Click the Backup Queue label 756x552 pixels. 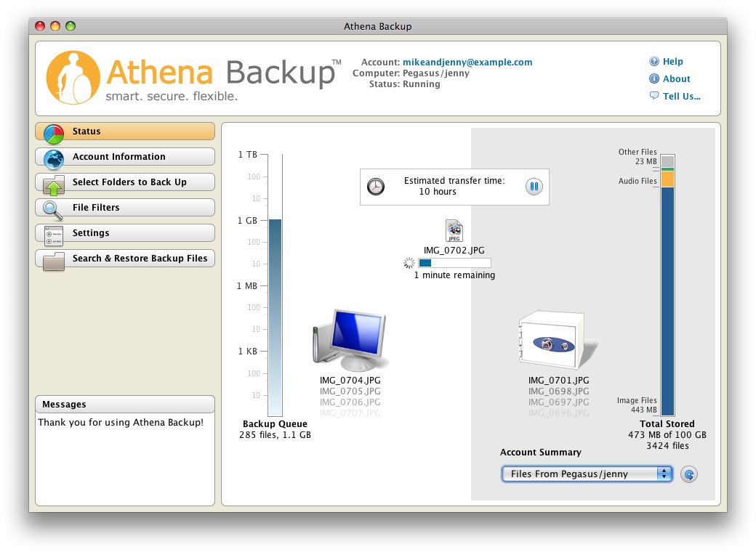[275, 424]
